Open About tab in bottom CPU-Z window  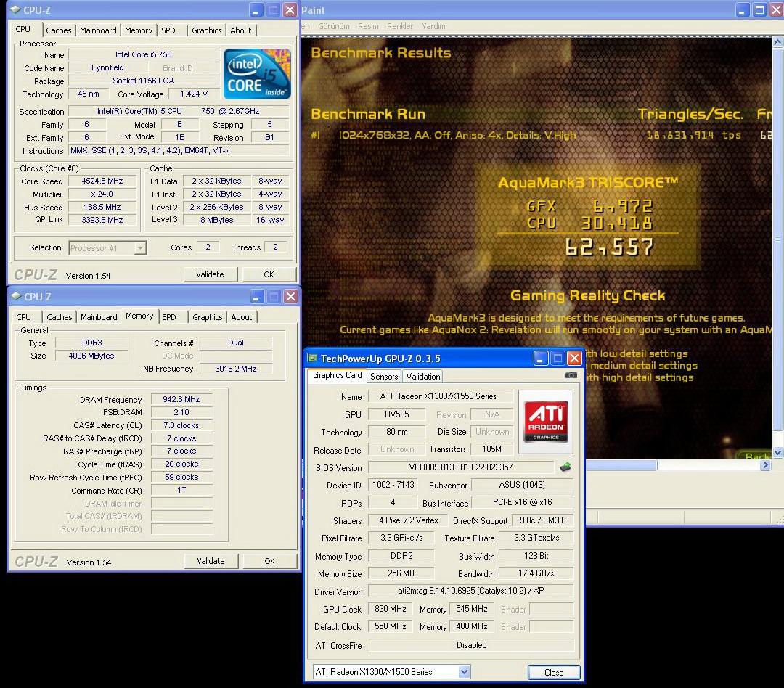pos(242,317)
